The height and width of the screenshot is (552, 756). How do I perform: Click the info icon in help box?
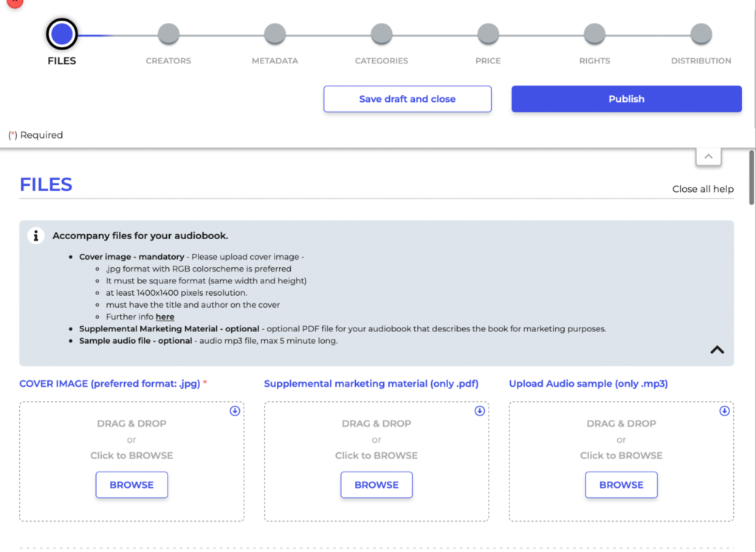(35, 235)
